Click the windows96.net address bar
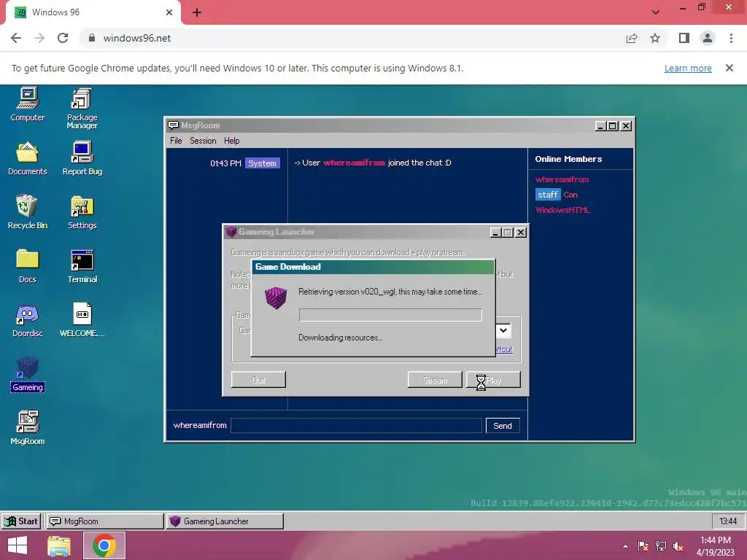747x560 pixels. point(352,38)
